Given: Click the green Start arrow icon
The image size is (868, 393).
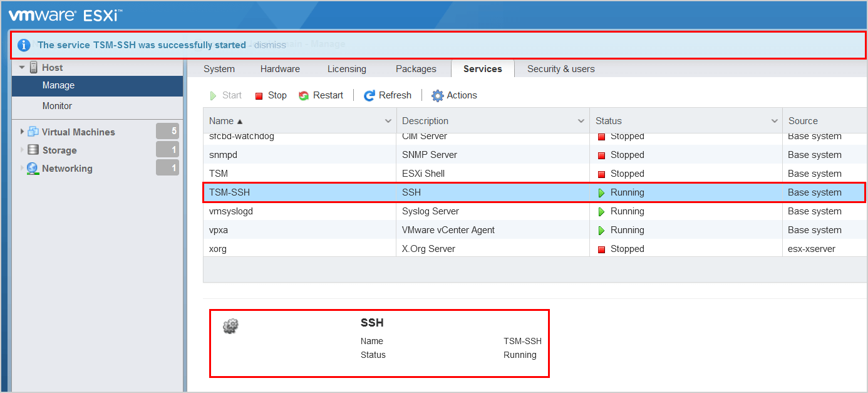Looking at the screenshot, I should [213, 96].
